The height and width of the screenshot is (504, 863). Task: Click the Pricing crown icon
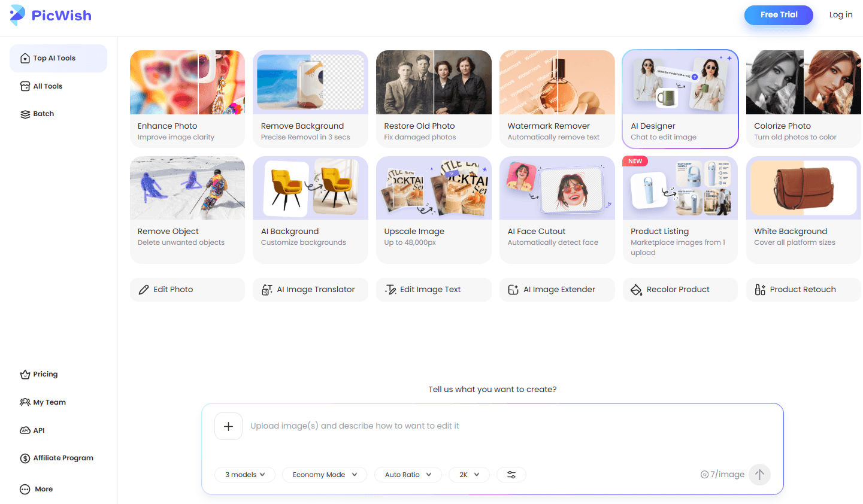click(25, 375)
